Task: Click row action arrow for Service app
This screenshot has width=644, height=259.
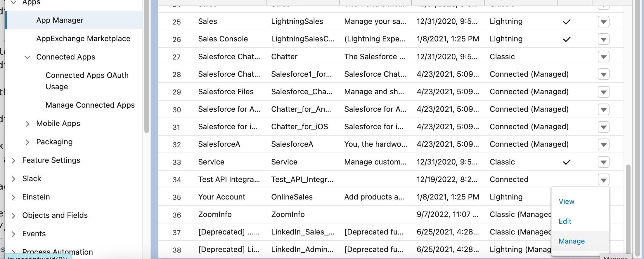Action: pos(603,162)
